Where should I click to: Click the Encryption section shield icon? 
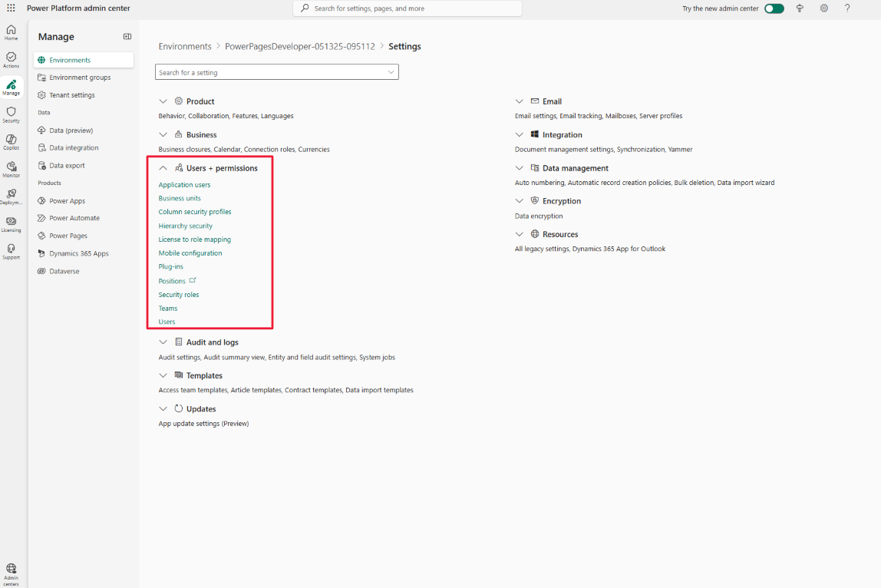535,200
